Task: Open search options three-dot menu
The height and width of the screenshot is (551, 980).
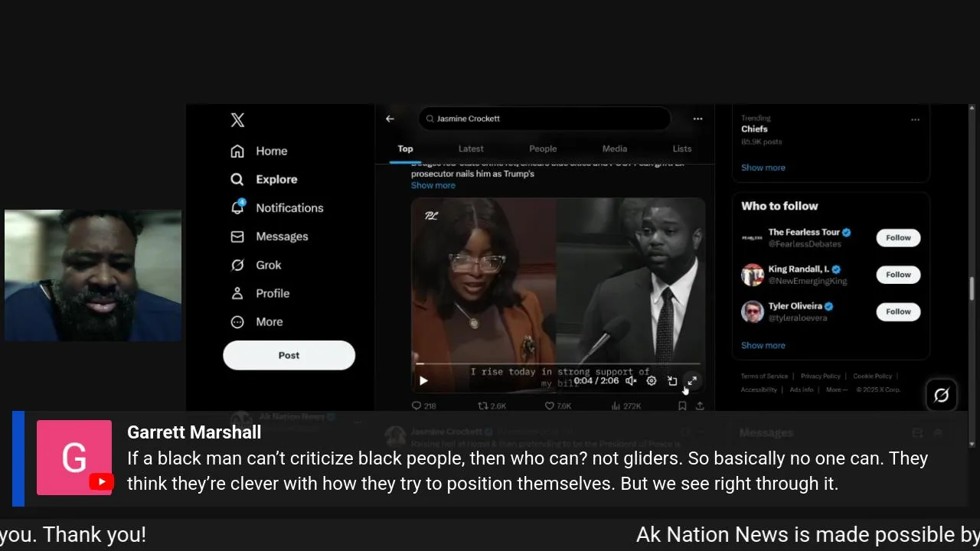Action: click(x=697, y=119)
